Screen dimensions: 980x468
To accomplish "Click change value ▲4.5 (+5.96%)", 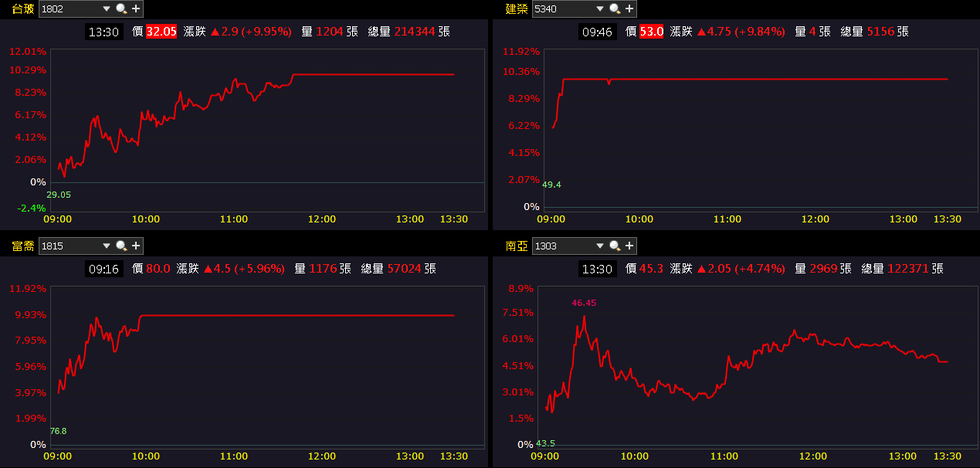I will tap(244, 269).
